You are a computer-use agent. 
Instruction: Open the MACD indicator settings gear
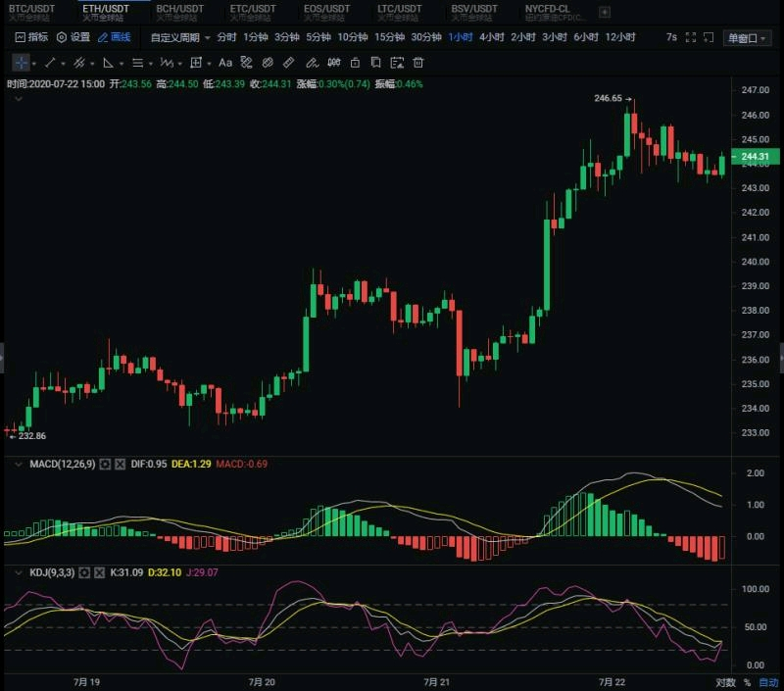(x=104, y=464)
